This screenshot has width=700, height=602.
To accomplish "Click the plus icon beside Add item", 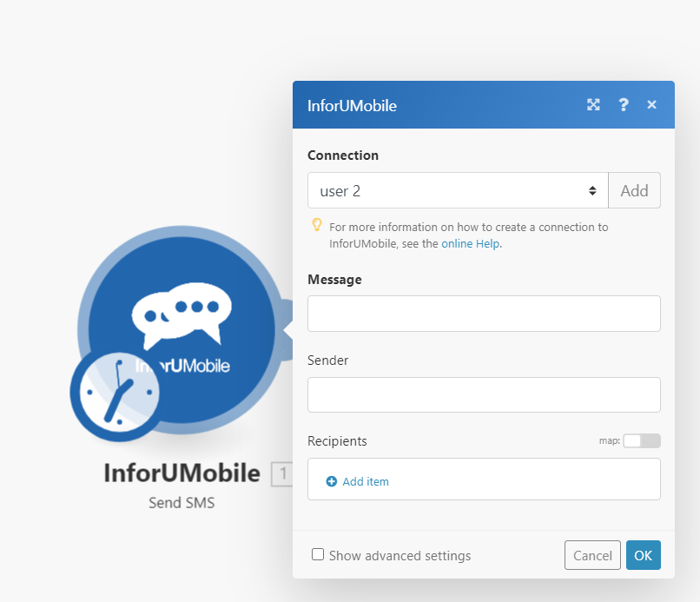I will 332,481.
